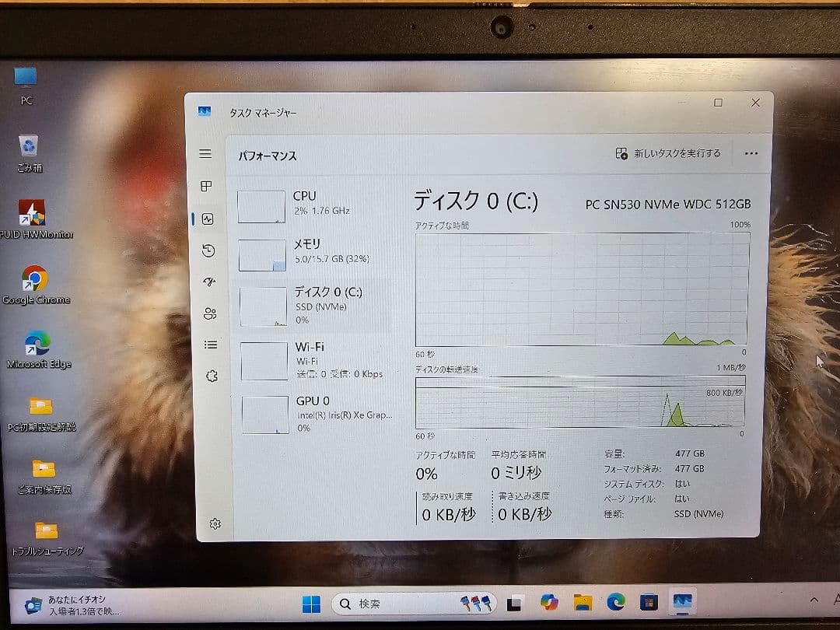This screenshot has height=630, width=840.
Task: Switch to the メモリ performance view
Action: coord(311,253)
